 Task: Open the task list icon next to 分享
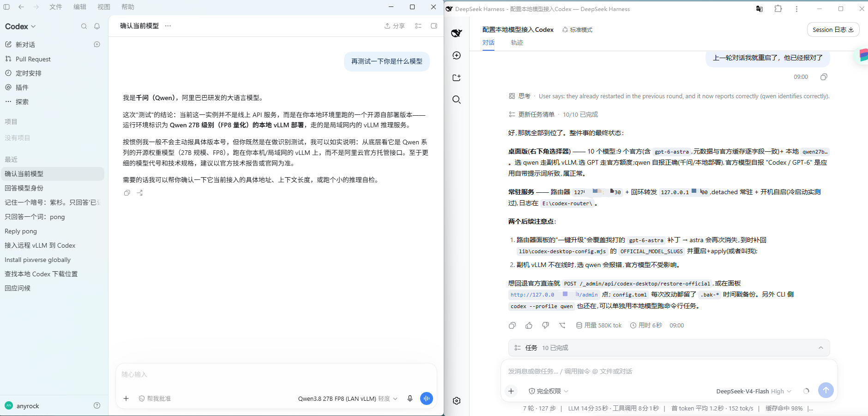(418, 26)
